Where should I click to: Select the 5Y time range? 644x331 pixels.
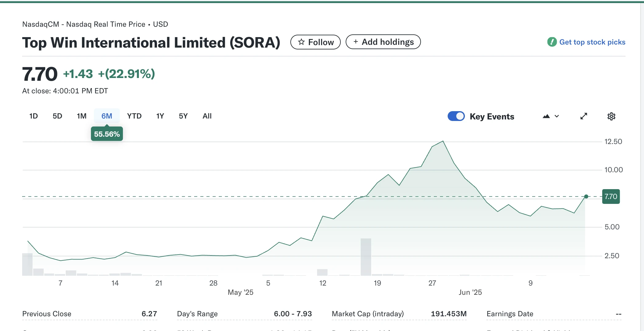pos(183,116)
